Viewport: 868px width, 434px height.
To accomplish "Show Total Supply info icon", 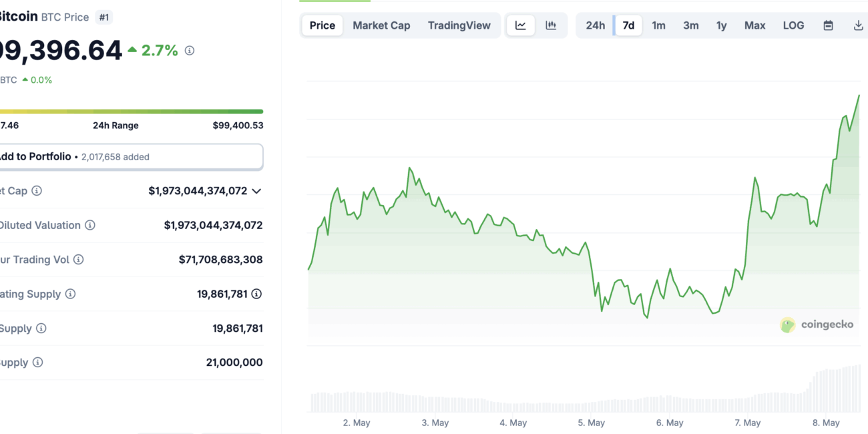I will (x=41, y=329).
